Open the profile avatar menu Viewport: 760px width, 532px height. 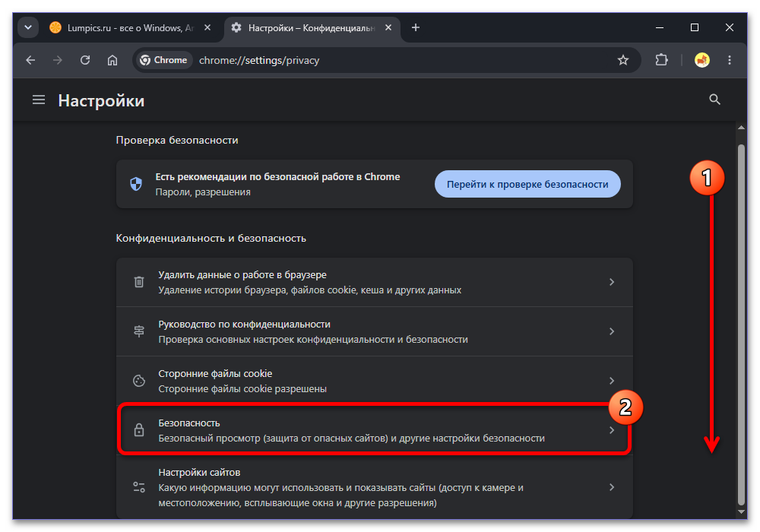[x=701, y=60]
